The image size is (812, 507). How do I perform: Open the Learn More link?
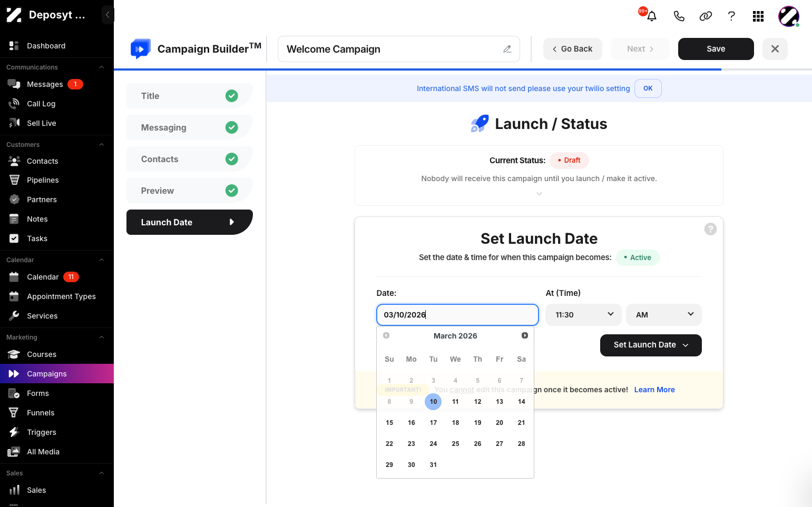point(654,390)
